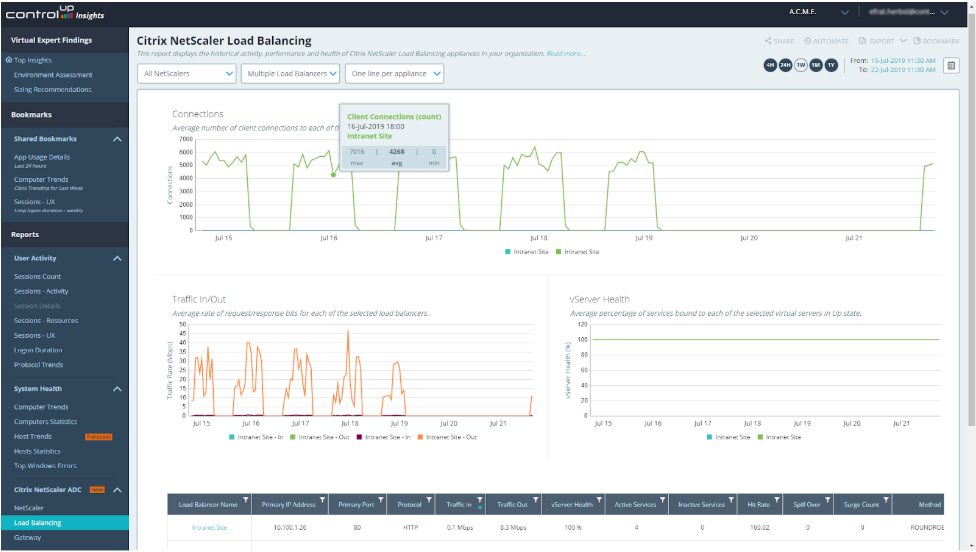976x552 pixels.
Task: Filter the Surge Count column
Action: coord(886,500)
